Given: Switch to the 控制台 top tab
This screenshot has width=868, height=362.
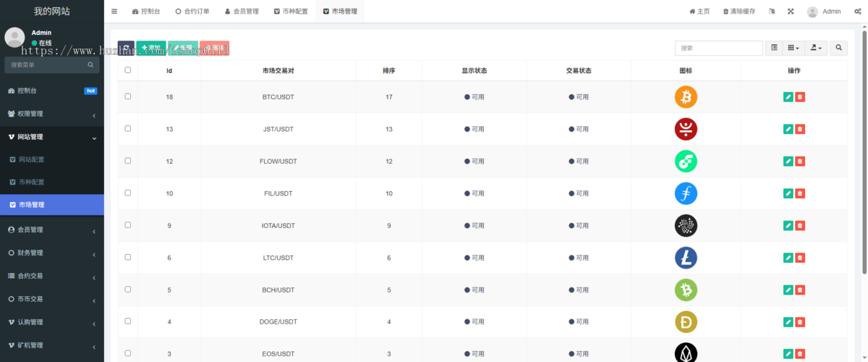Looking at the screenshot, I should coord(146,12).
